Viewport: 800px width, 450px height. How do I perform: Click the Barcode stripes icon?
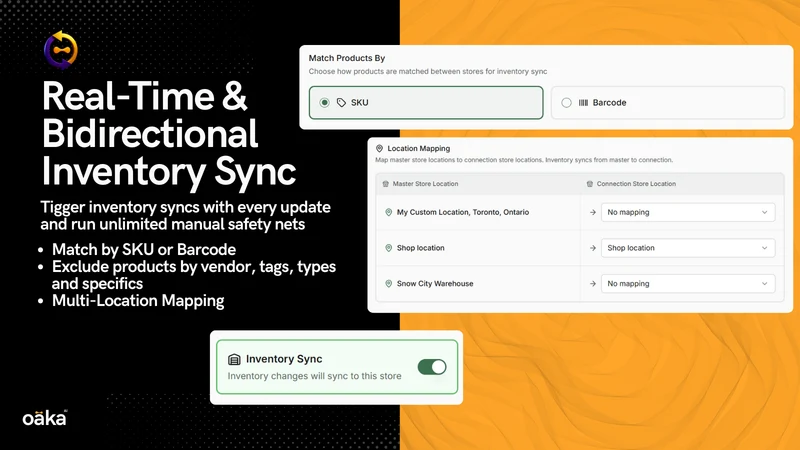583,103
